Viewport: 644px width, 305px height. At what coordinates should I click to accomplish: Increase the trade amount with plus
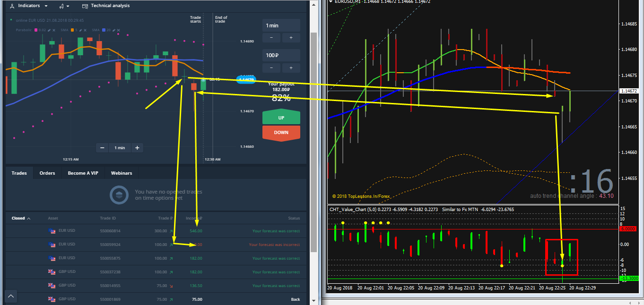pos(291,68)
